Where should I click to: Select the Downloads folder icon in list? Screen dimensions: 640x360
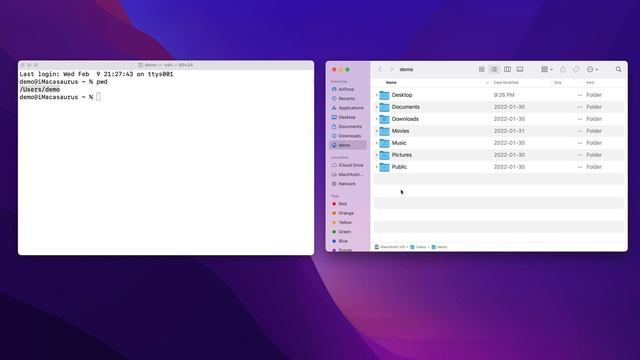coord(384,119)
